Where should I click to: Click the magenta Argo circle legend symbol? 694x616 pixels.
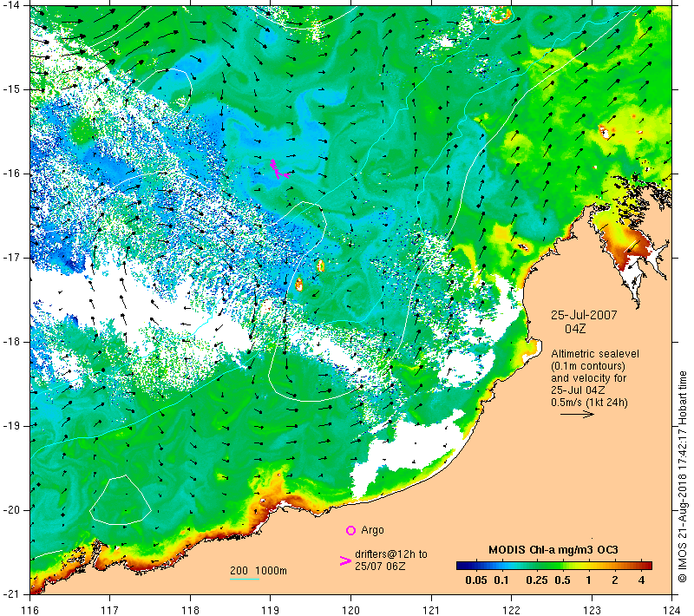350,530
